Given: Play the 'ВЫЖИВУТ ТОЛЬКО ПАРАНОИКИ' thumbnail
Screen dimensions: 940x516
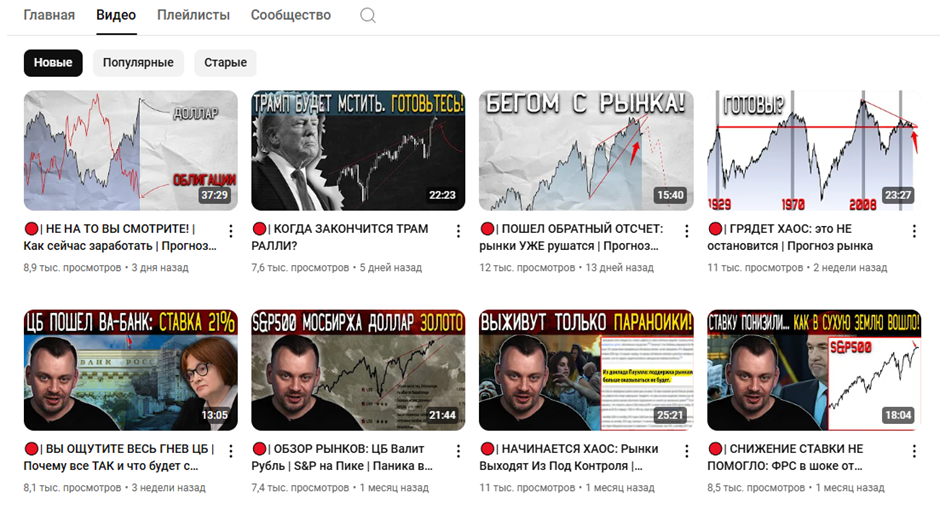Looking at the screenshot, I should [x=586, y=370].
